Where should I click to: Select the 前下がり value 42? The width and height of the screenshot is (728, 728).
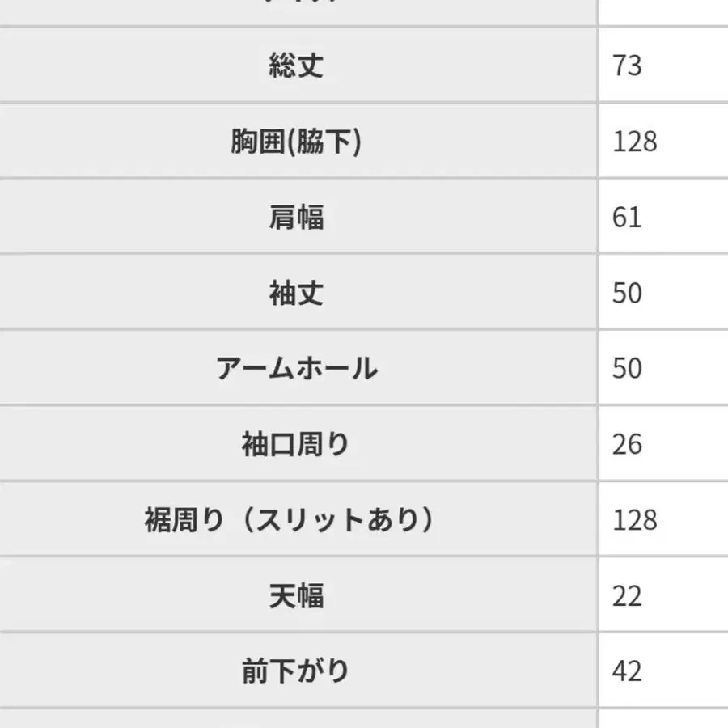point(627,671)
